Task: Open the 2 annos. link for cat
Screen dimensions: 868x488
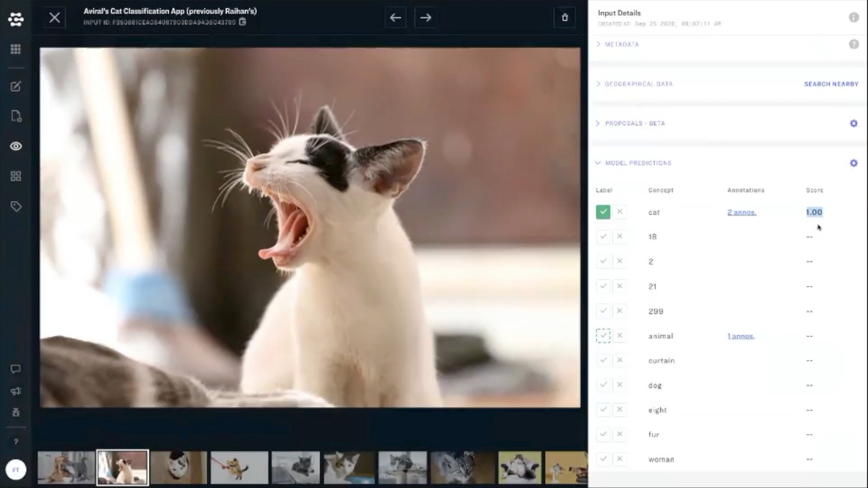Action: coord(741,212)
